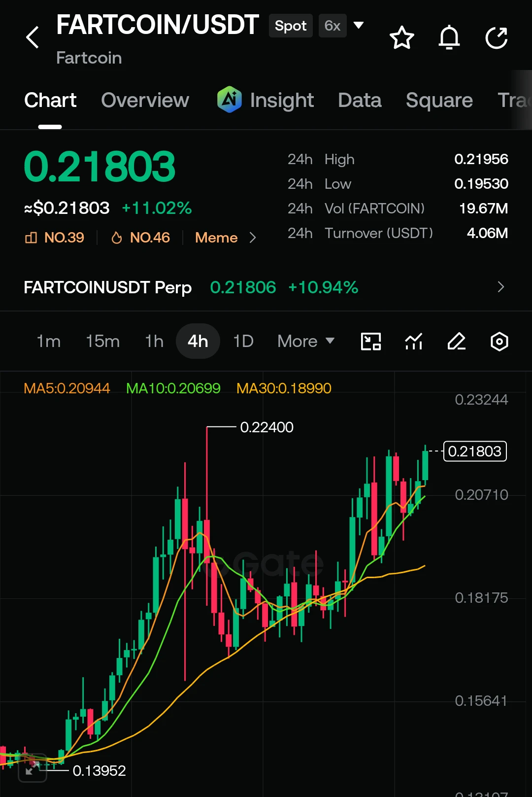Select the 1D timeframe
Screen dimensions: 532x797
(x=243, y=341)
